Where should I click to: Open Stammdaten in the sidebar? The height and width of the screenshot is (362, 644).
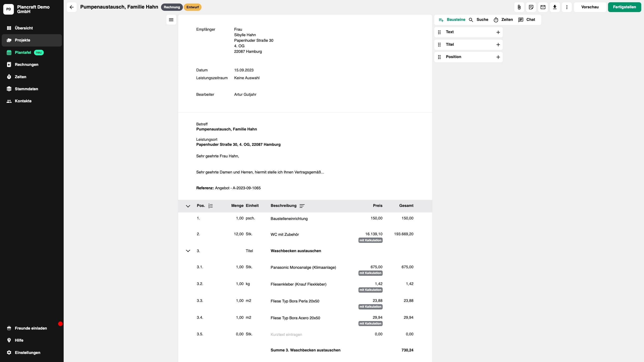(26, 89)
